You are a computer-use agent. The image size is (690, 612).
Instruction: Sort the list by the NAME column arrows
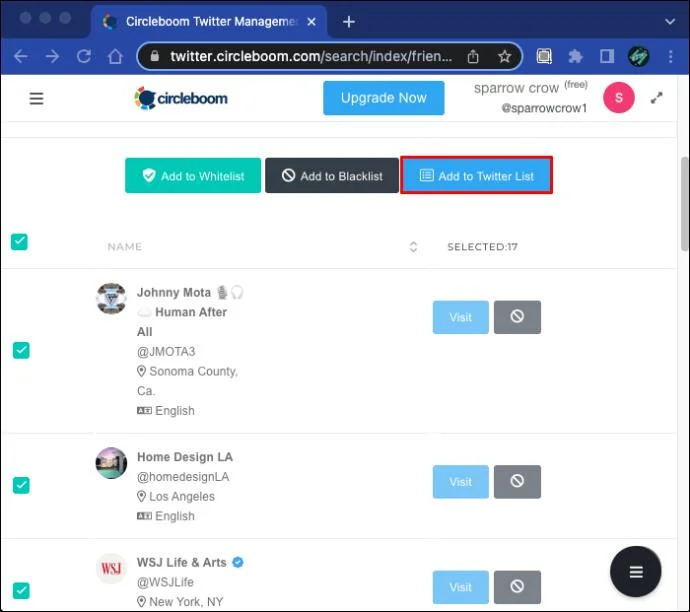point(413,247)
